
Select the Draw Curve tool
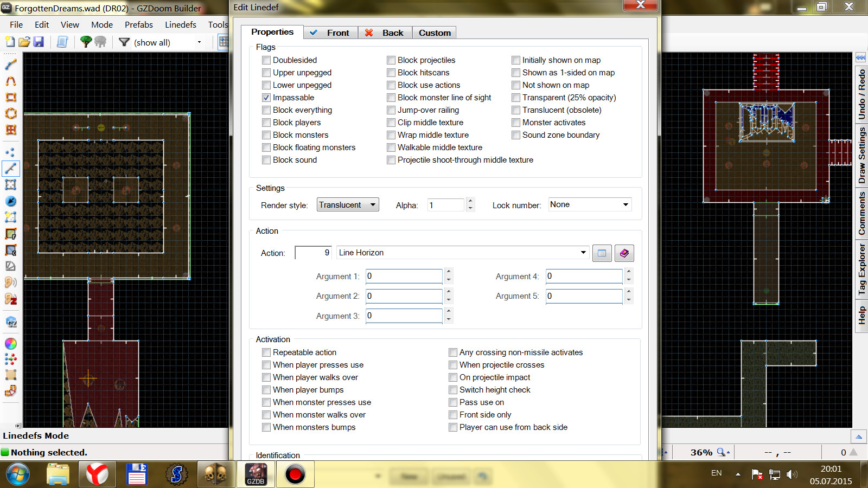point(10,81)
